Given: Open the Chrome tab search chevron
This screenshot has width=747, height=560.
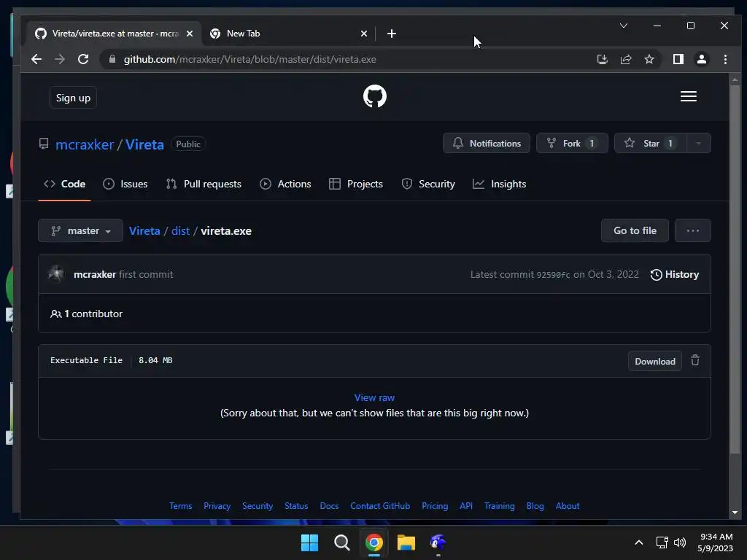Looking at the screenshot, I should [x=624, y=26].
